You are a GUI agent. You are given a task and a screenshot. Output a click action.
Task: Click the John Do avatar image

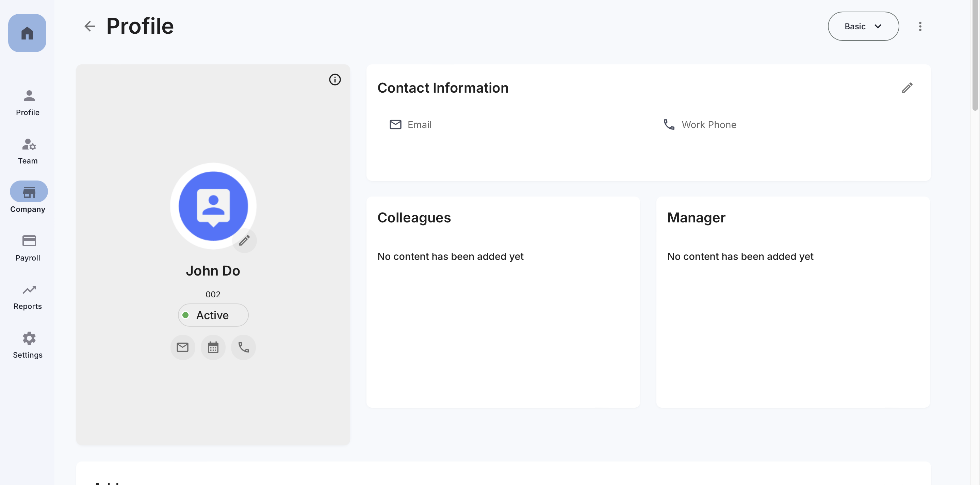point(213,206)
